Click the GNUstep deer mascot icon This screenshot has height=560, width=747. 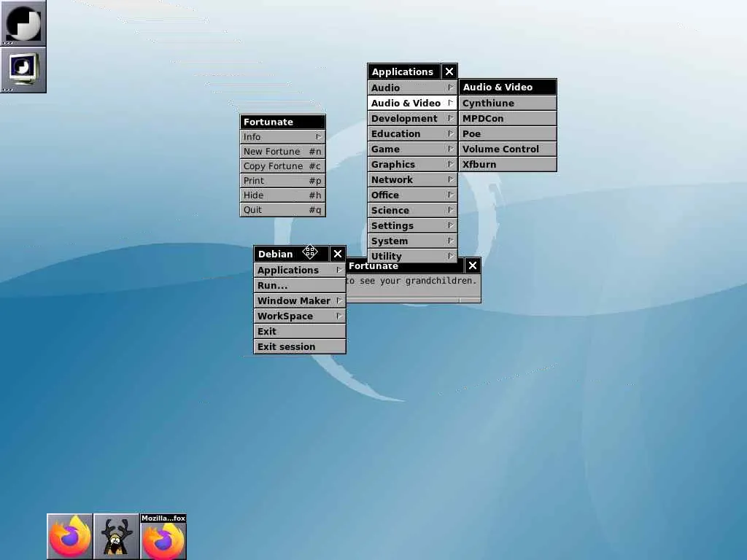[116, 536]
